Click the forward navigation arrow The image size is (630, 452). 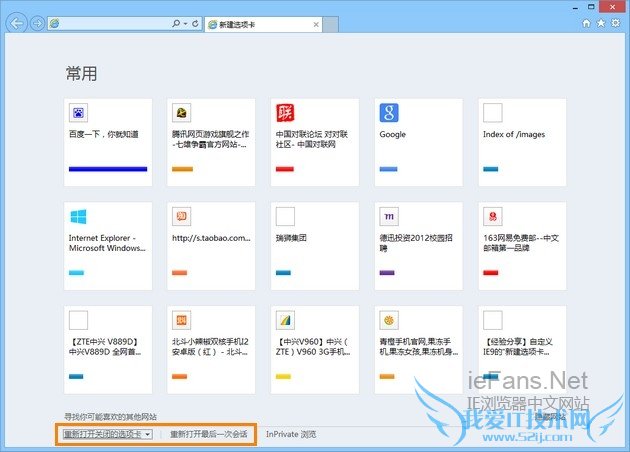[x=37, y=24]
